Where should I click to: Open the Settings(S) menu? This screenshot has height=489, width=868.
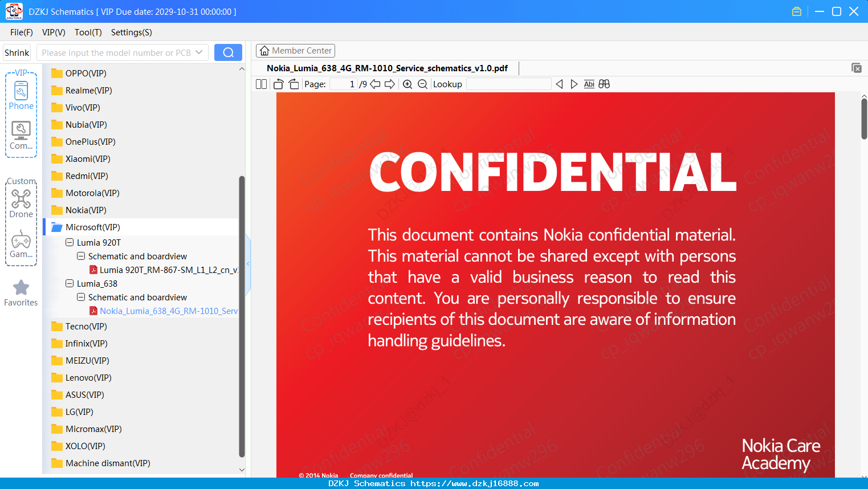point(132,32)
